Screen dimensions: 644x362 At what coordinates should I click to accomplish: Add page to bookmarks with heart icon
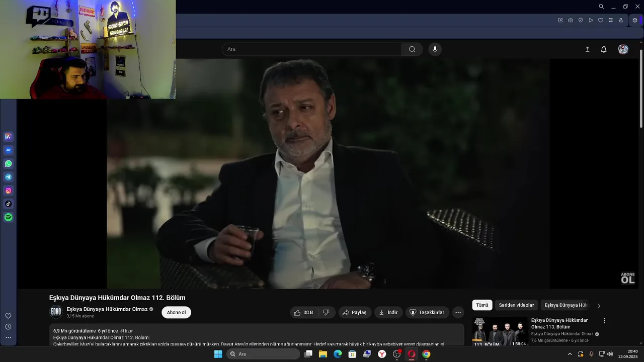click(x=601, y=20)
